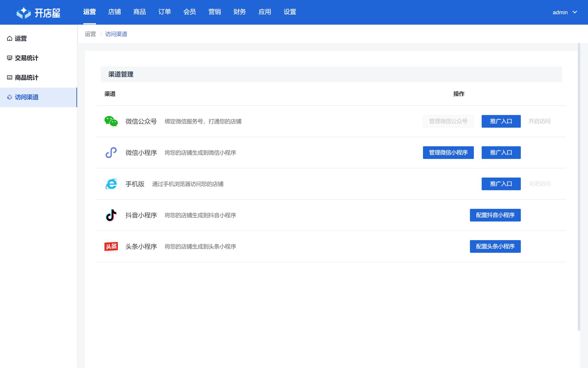
Task: Expand the admin account dropdown
Action: tap(564, 12)
